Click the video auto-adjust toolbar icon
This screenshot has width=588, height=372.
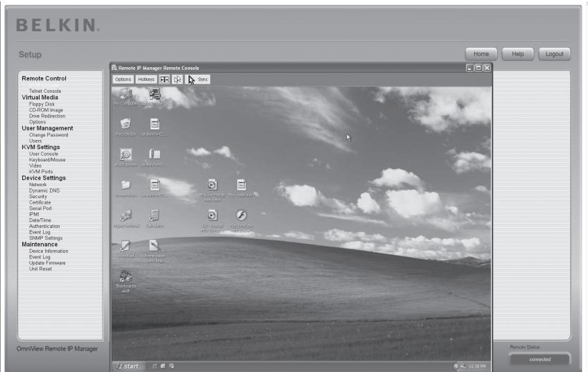click(x=177, y=80)
